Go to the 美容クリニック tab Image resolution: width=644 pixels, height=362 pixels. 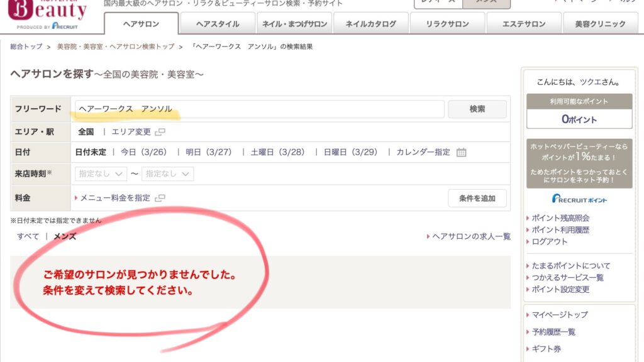pyautogui.click(x=600, y=24)
